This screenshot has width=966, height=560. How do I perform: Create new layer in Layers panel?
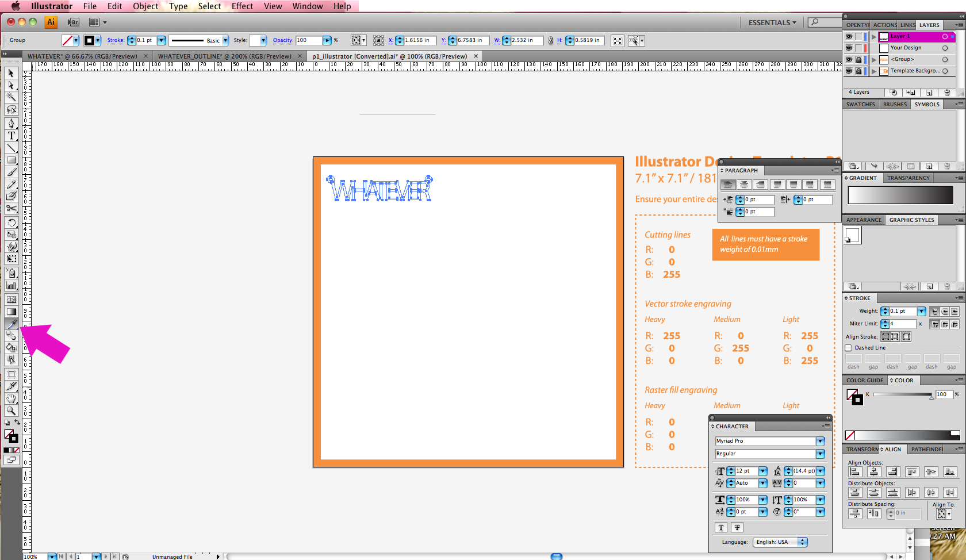click(x=929, y=93)
